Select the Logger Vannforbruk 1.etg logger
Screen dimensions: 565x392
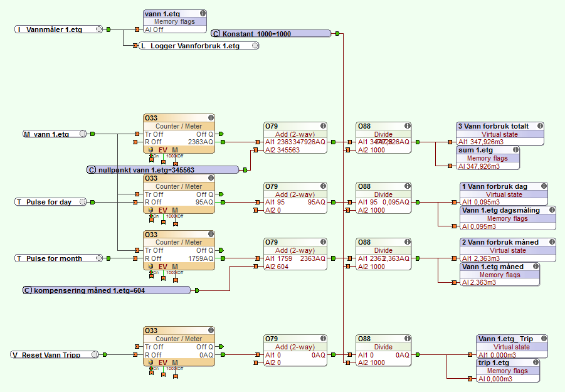click(198, 46)
